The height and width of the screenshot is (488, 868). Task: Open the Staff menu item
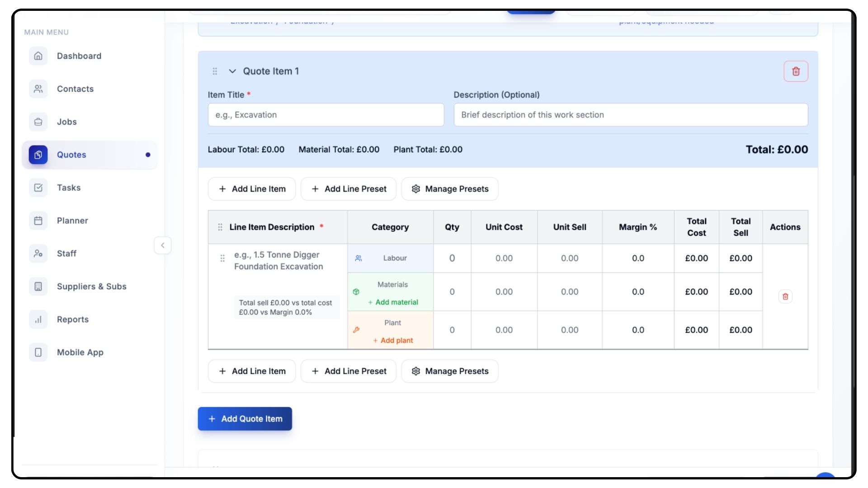[x=66, y=254]
